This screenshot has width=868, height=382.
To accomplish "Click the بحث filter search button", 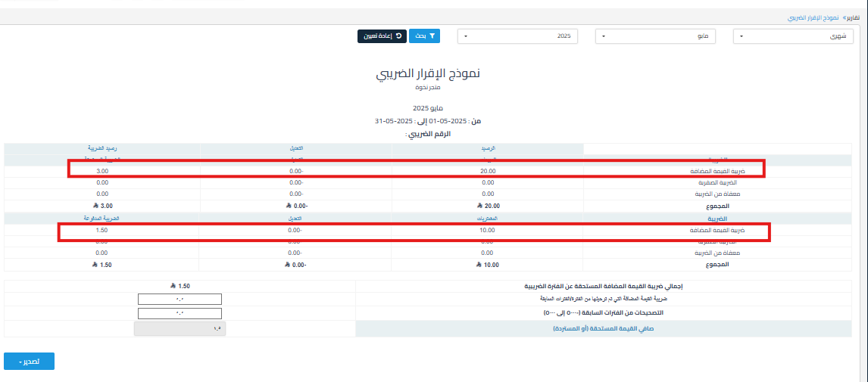I will tap(425, 36).
